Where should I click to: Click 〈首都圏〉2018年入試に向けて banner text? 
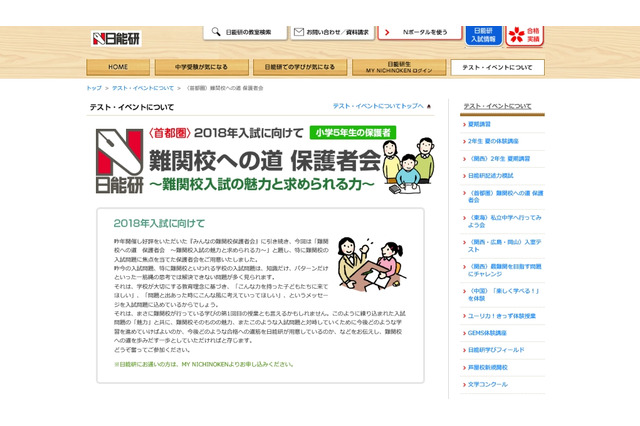tap(226, 133)
